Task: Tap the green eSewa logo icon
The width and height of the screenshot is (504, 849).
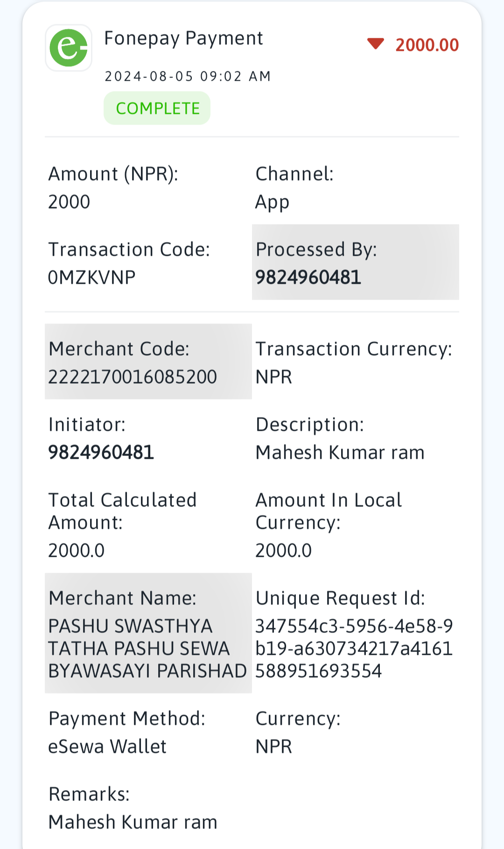Action: 69,48
